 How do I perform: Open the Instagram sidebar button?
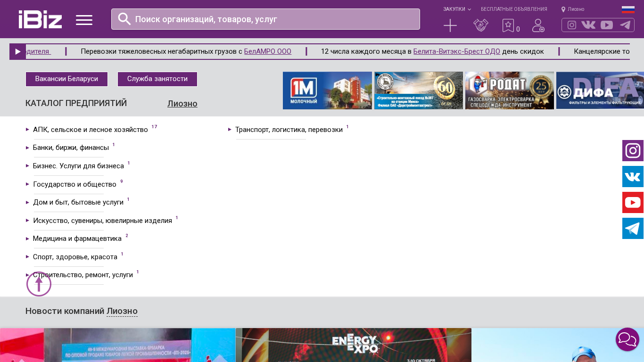coord(633,151)
